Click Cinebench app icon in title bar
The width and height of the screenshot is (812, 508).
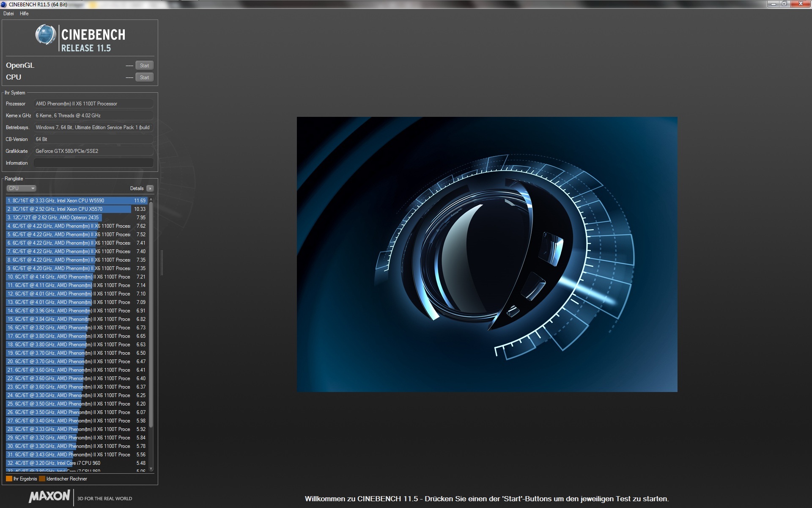click(4, 4)
